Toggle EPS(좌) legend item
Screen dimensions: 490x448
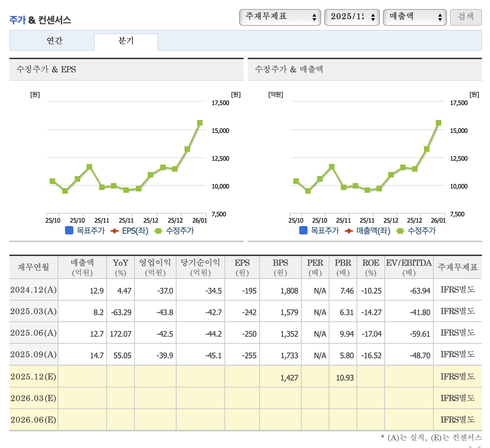[x=129, y=231]
